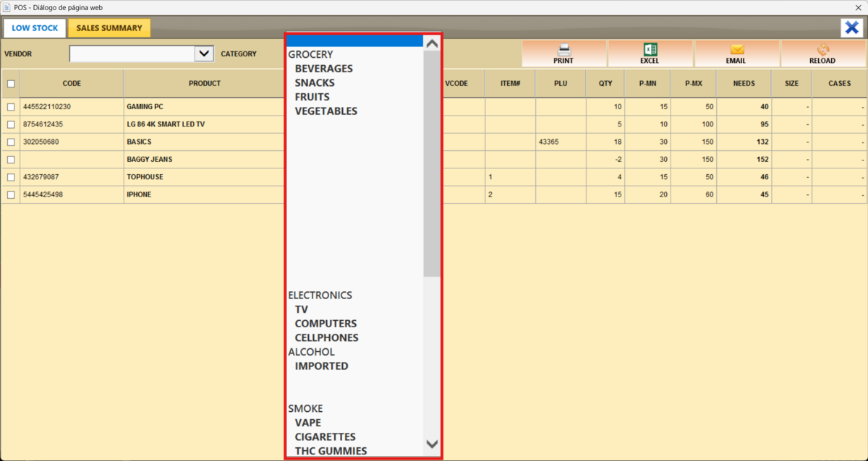
Task: Click the SIZE column header
Action: point(791,84)
